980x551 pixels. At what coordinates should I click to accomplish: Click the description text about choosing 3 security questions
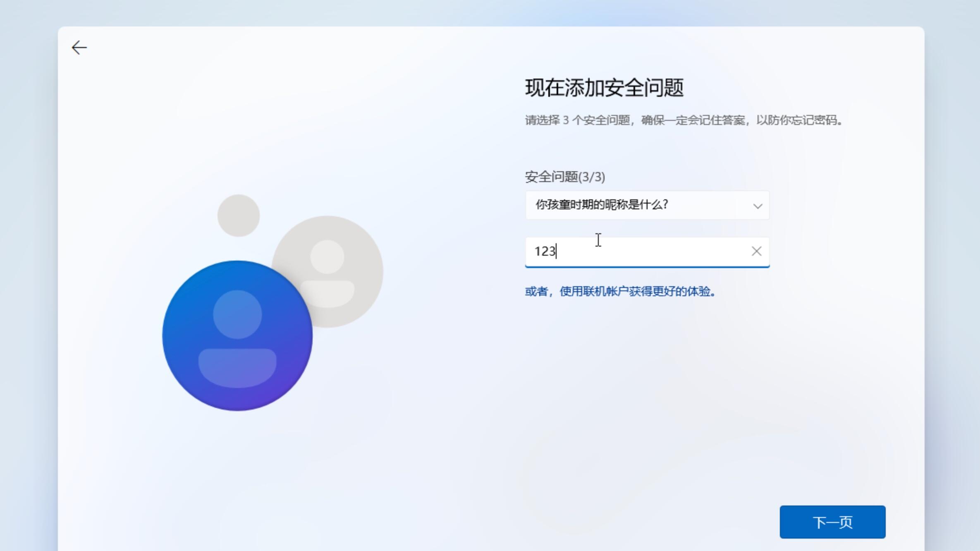[x=684, y=120]
